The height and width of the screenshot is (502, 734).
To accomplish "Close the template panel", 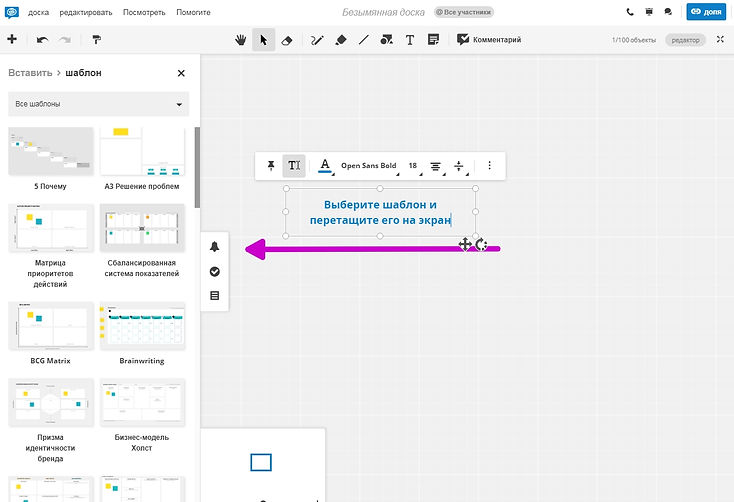I will pos(181,73).
